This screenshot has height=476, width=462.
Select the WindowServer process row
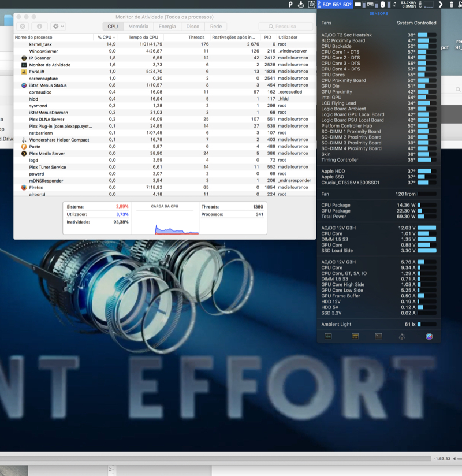pos(165,51)
